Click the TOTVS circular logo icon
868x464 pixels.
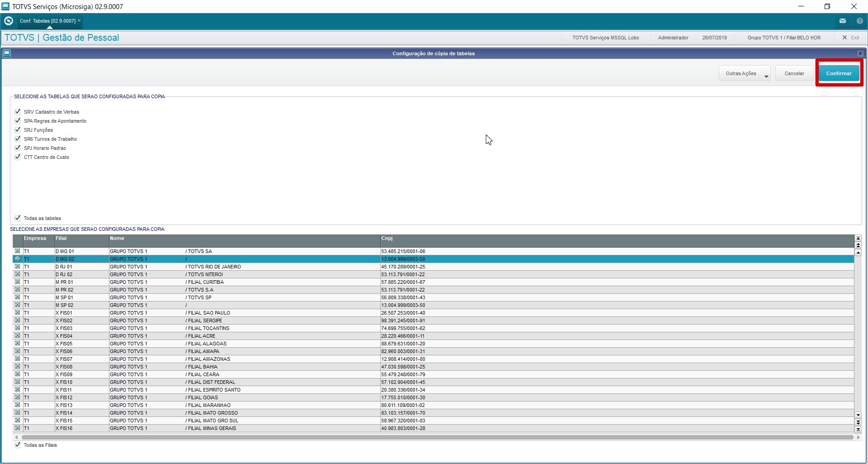pyautogui.click(x=8, y=21)
